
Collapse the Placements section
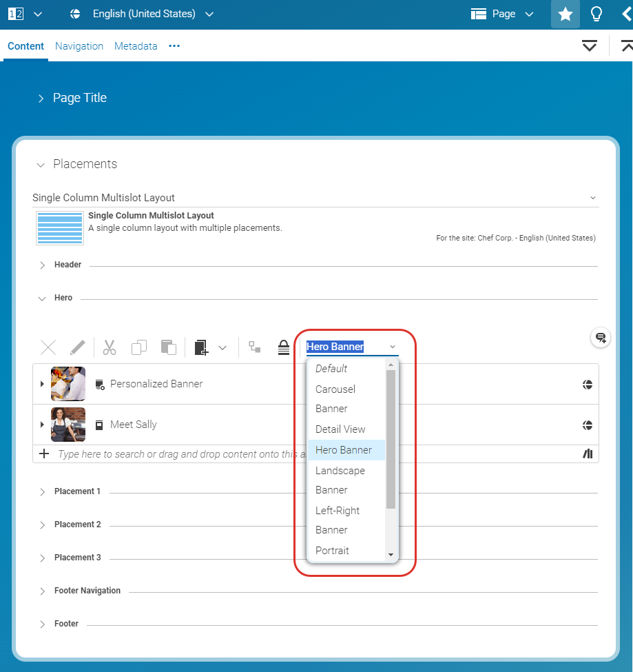pyautogui.click(x=40, y=164)
